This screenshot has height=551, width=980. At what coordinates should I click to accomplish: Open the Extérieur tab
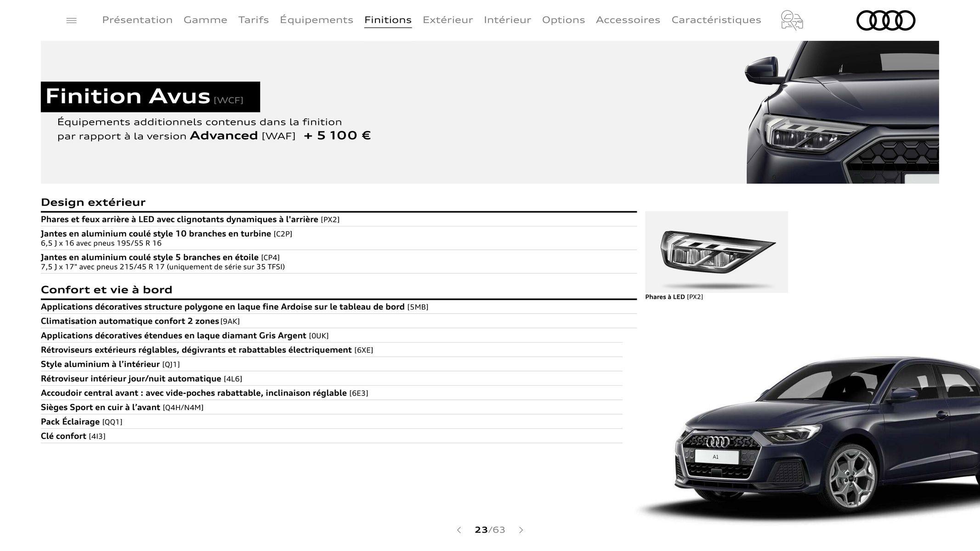tap(448, 20)
